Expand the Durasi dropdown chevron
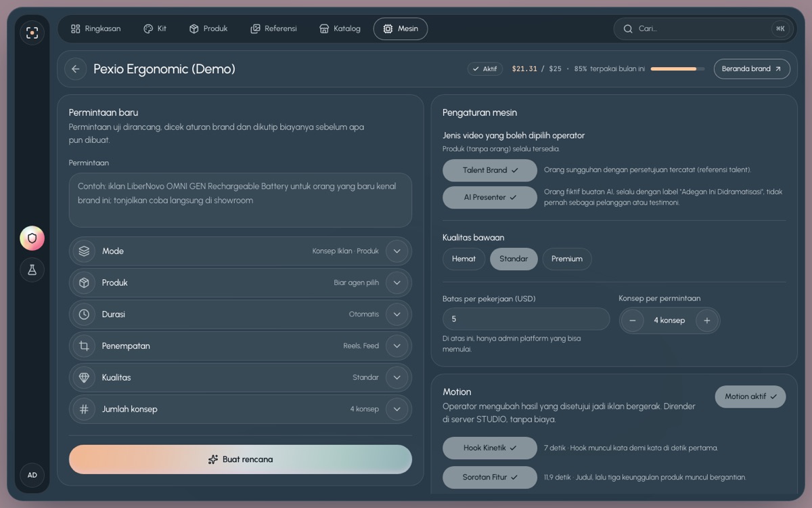This screenshot has width=812, height=508. pyautogui.click(x=397, y=314)
